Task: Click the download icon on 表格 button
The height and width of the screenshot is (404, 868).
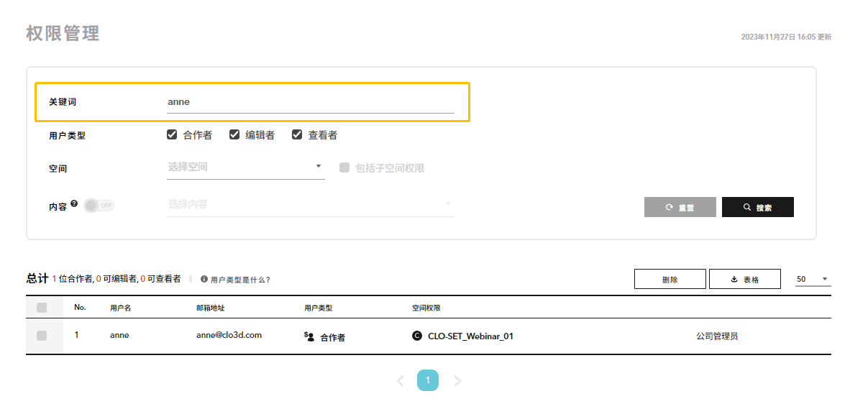Action: point(734,280)
